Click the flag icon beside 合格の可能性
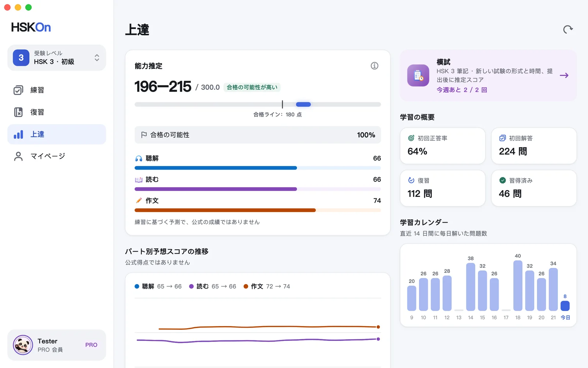588x368 pixels. [144, 135]
